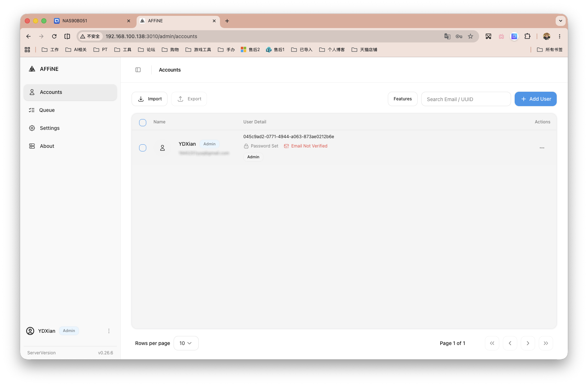Open the AI相关 bookmarks folder
The height and width of the screenshot is (386, 588).
76,50
